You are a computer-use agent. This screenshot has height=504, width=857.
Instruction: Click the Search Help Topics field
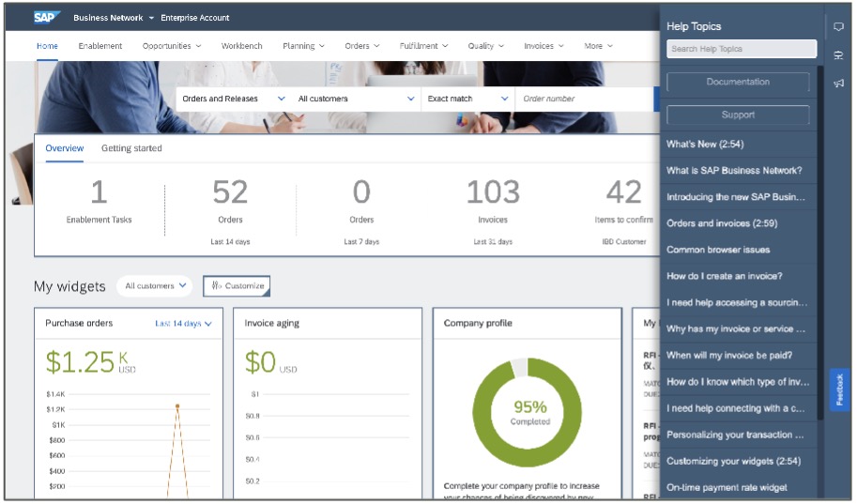pyautogui.click(x=742, y=49)
